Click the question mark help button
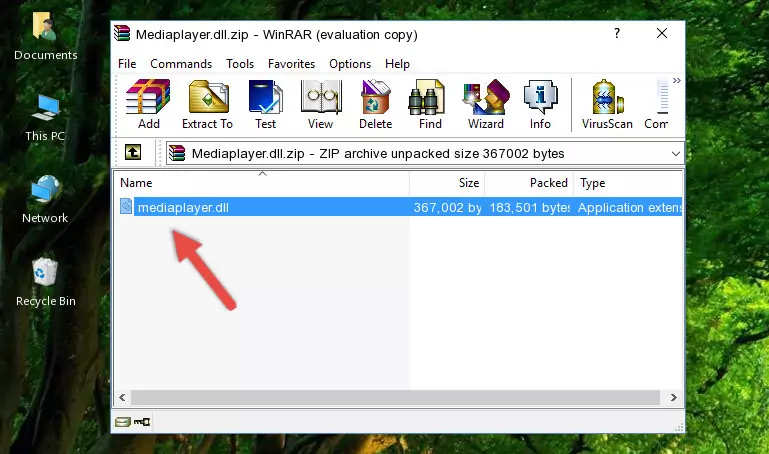Screen dimensions: 769x454 [x=617, y=33]
